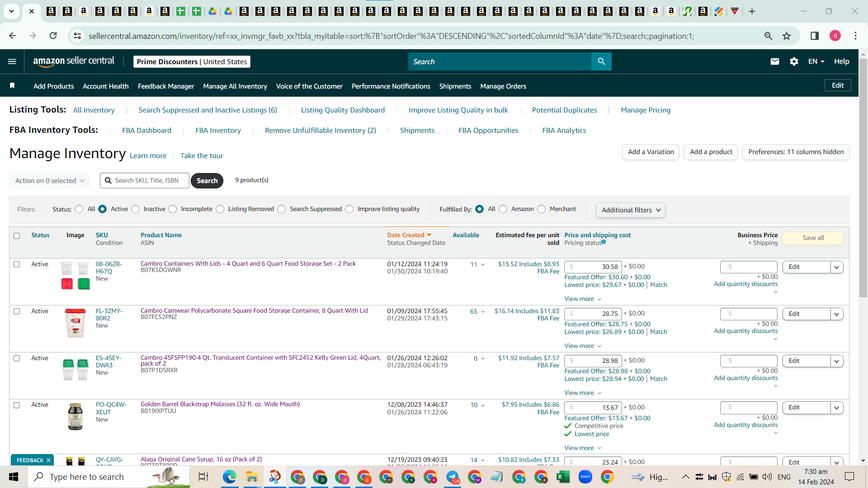
Task: Check the select-all checkbox in table header
Action: 17,235
